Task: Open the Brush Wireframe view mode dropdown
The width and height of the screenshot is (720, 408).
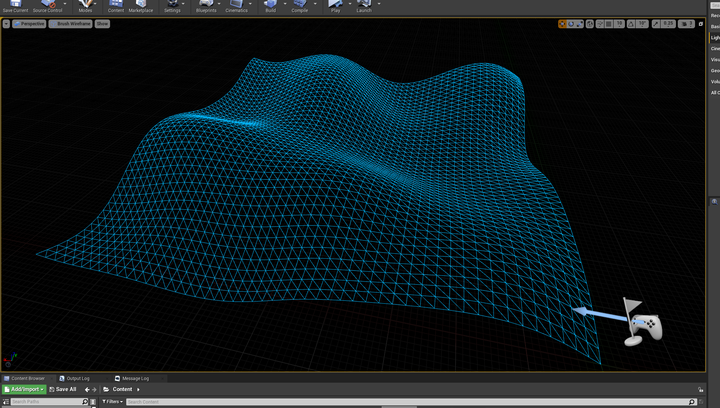Action: click(x=71, y=23)
